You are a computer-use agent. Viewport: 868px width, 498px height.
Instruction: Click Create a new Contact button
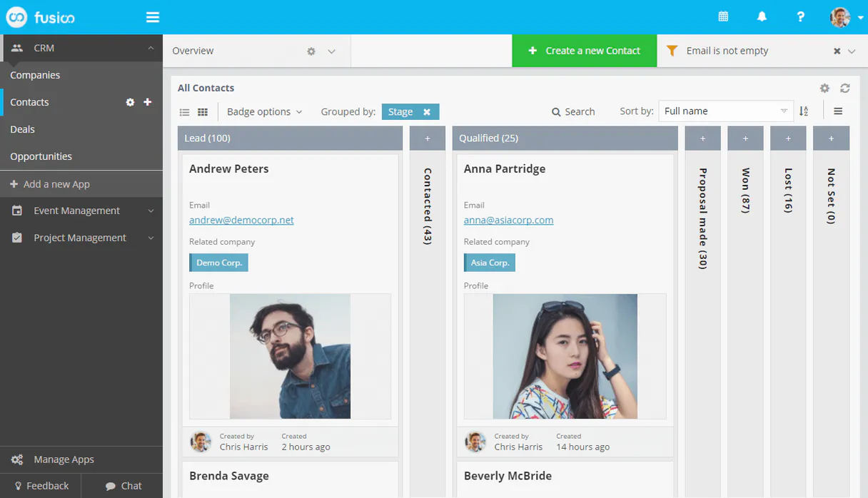(x=584, y=51)
